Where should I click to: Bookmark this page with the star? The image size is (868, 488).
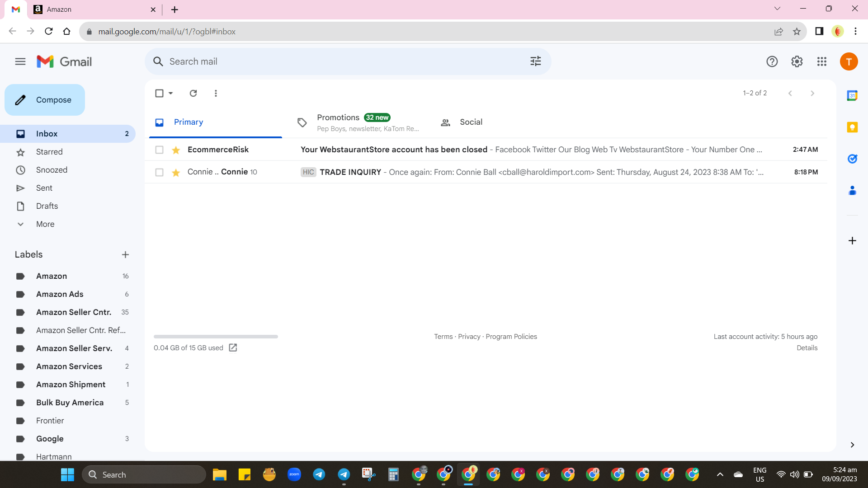coord(797,31)
